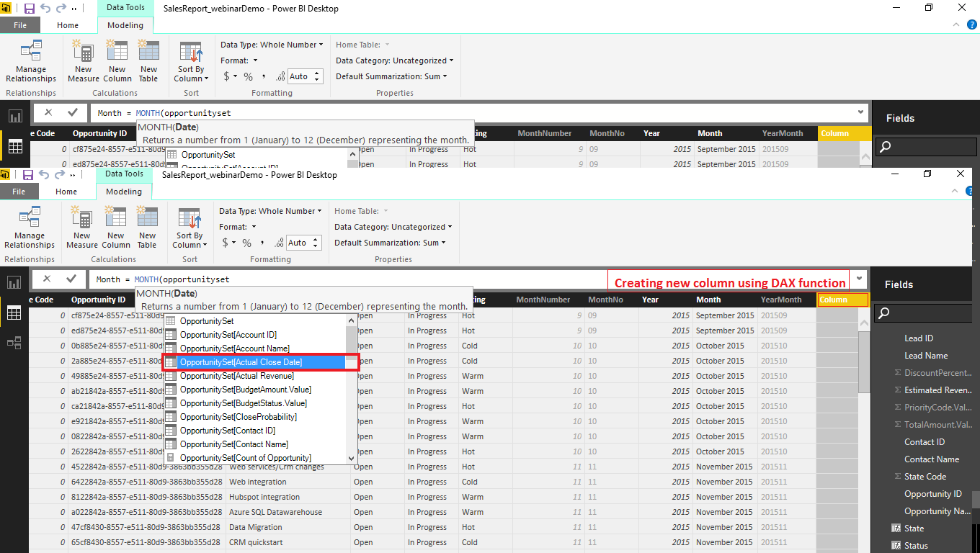
Task: Switch to Report view in the background window
Action: (14, 117)
